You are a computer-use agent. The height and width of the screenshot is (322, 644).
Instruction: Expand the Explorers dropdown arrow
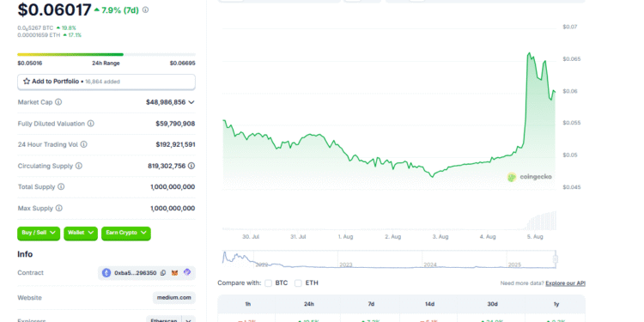(x=189, y=320)
